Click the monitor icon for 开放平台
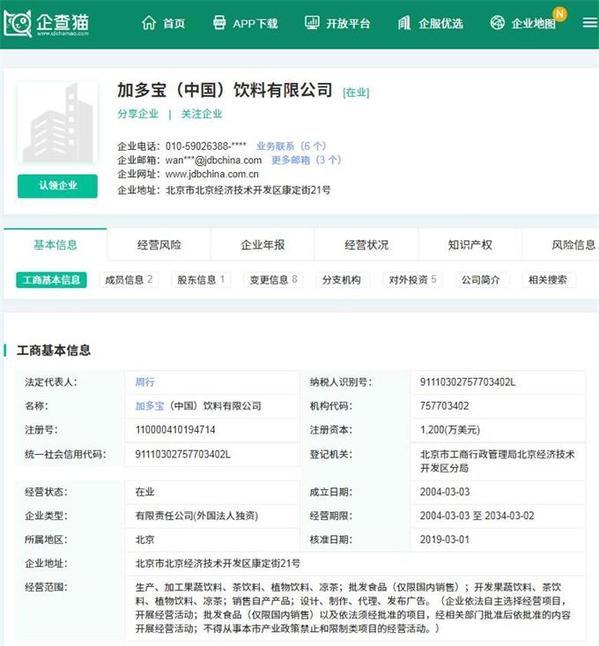 coord(312,23)
